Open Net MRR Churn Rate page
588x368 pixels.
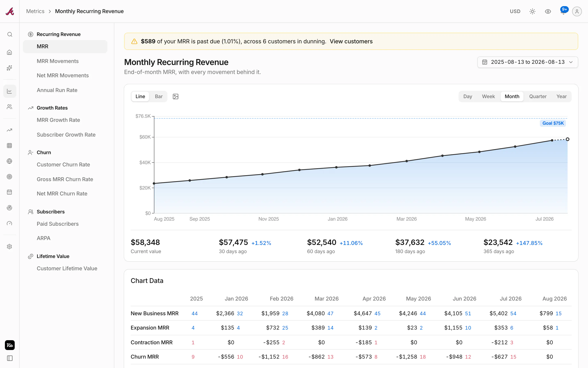tap(62, 193)
